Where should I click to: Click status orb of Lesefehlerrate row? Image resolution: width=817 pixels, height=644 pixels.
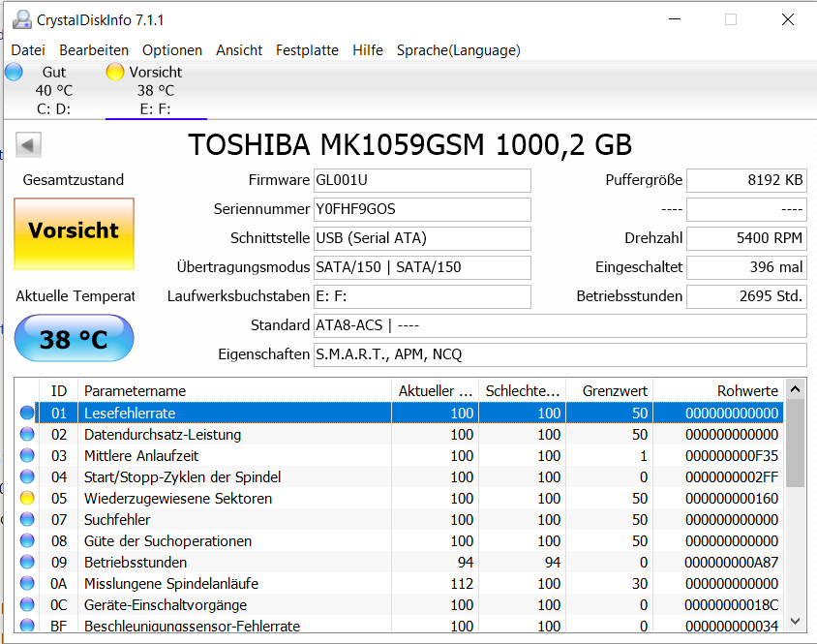coord(27,413)
